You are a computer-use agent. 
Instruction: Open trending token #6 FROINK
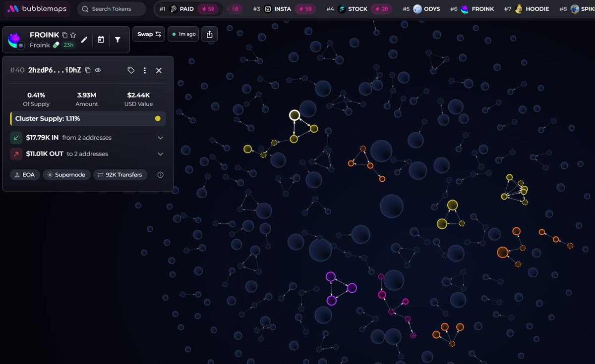click(472, 9)
